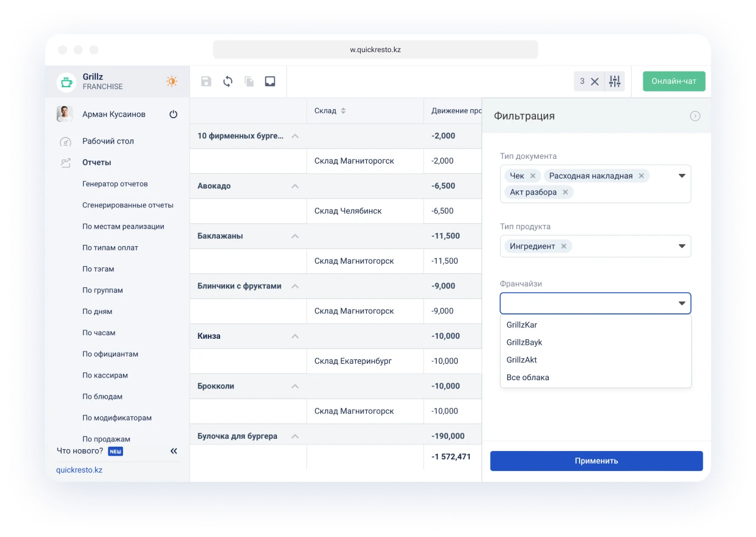Expand the Тип продукта dropdown
The height and width of the screenshot is (537, 756).
tap(681, 246)
